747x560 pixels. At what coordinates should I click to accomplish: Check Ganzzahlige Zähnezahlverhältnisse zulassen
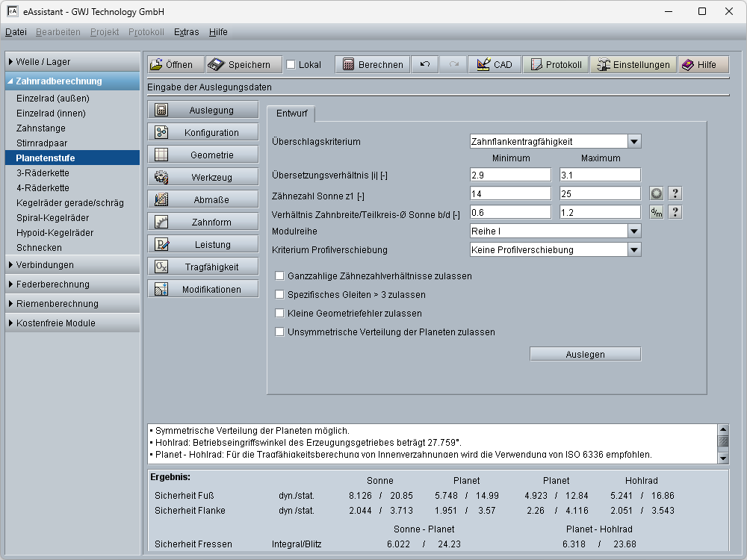280,276
